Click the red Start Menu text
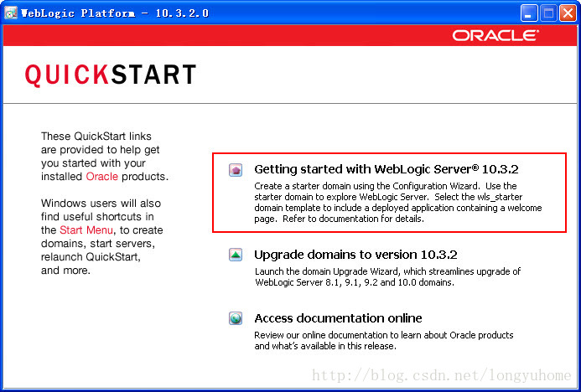 click(x=86, y=230)
